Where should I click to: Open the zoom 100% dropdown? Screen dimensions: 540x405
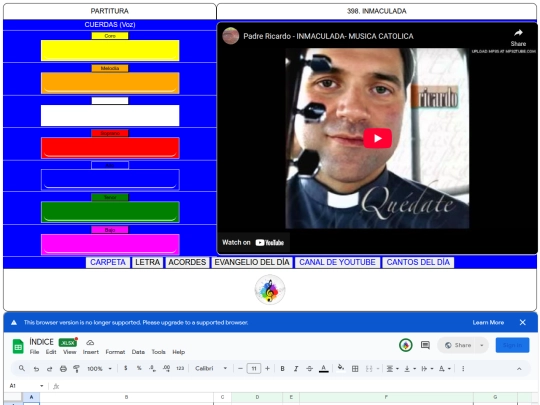[99, 368]
